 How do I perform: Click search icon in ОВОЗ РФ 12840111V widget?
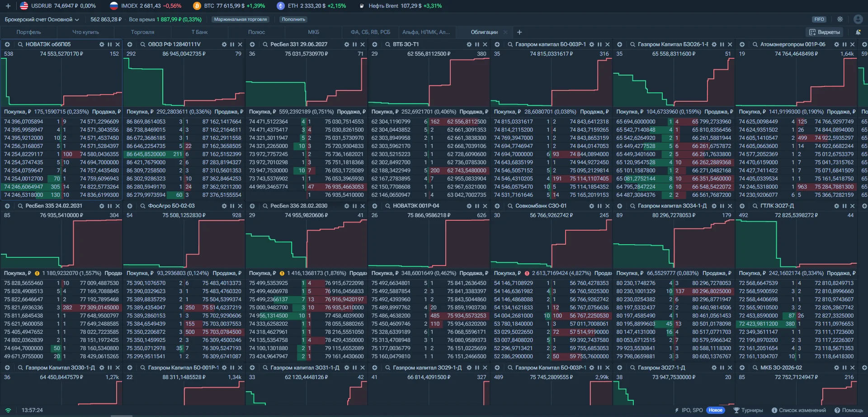click(143, 44)
